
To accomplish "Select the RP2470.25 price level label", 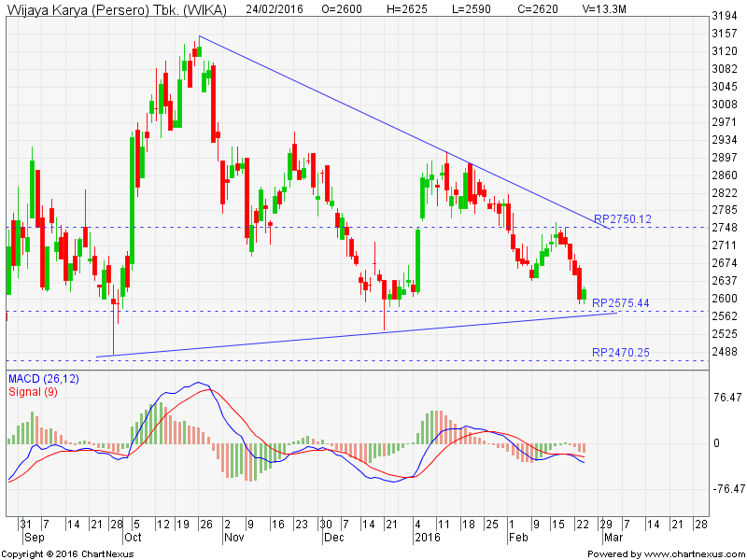I will coord(621,353).
